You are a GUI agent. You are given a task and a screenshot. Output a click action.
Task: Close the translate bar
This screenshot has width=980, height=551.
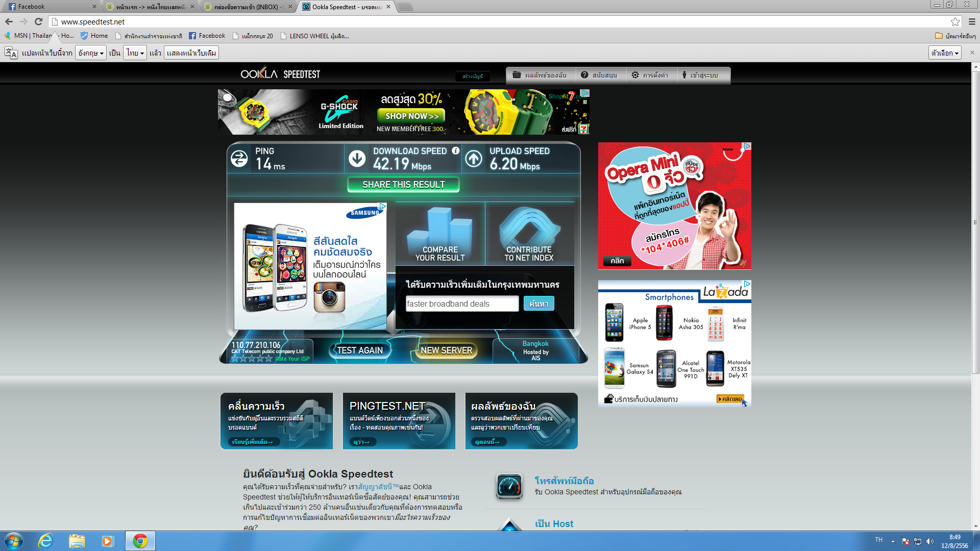click(972, 53)
